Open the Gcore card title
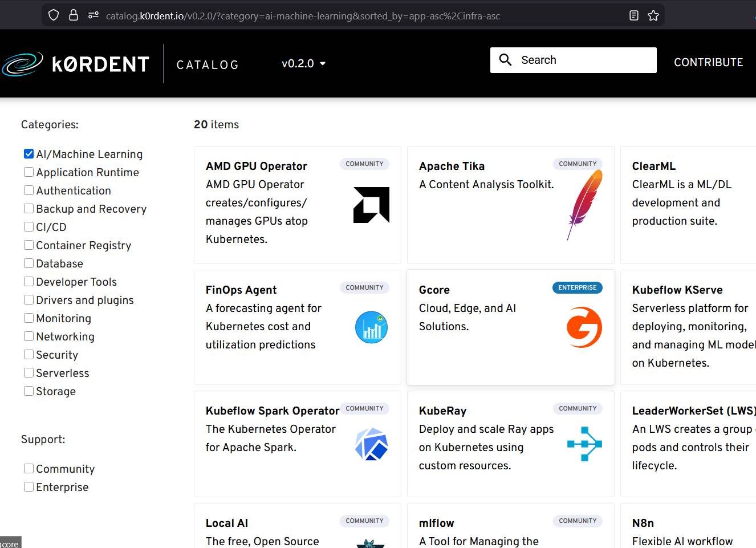 point(434,290)
